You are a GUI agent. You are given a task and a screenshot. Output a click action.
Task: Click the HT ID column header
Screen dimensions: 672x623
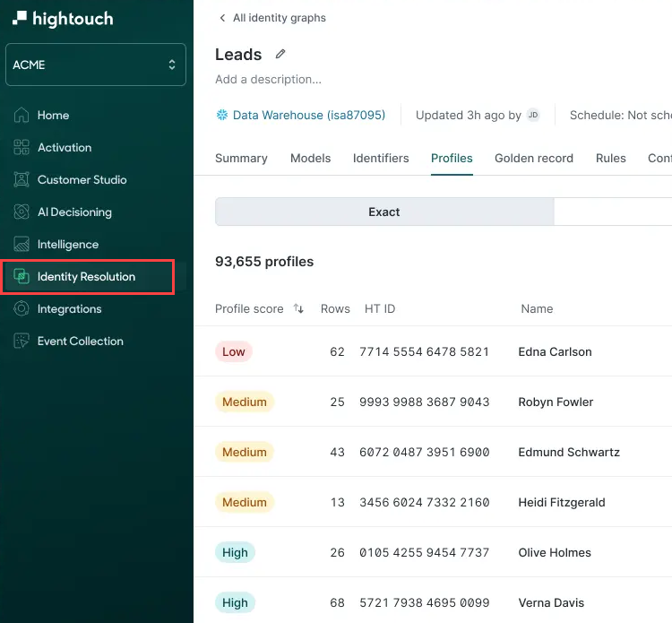pos(380,308)
